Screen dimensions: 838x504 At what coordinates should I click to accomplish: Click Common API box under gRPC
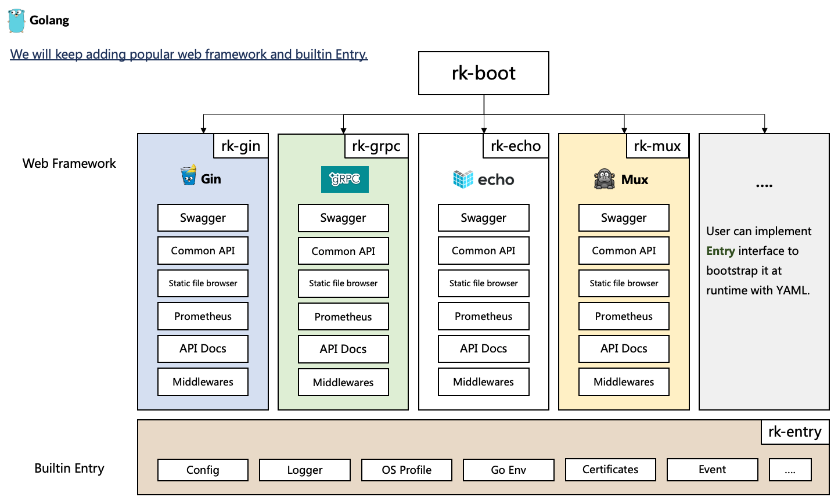coord(343,251)
